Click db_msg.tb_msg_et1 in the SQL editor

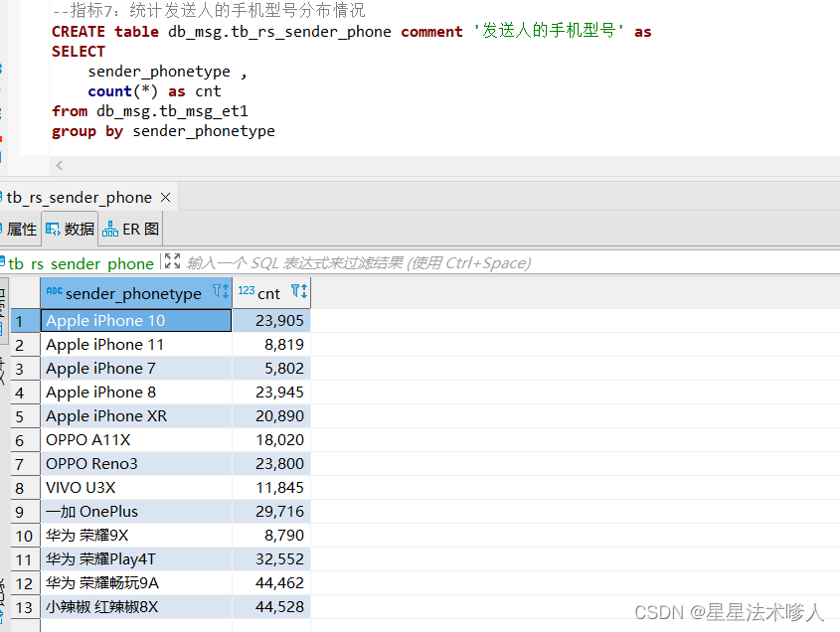point(172,111)
